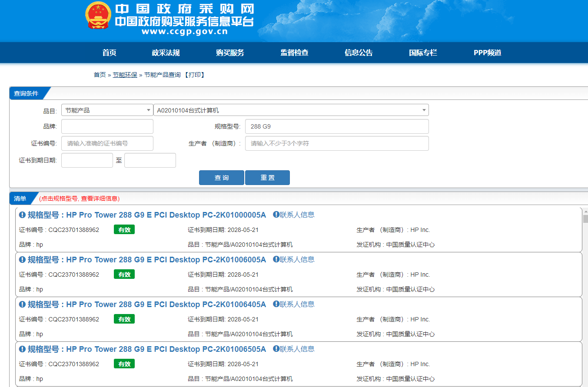Open 购买服务 navigation item

point(230,53)
